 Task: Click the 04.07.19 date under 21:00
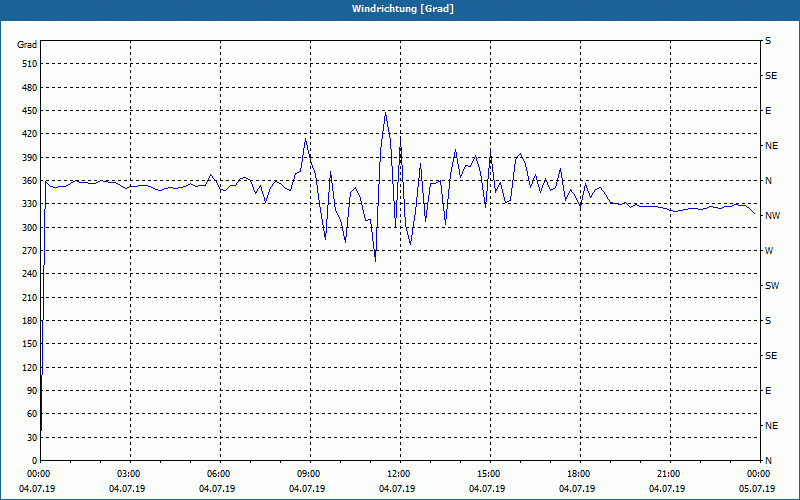tap(667, 489)
